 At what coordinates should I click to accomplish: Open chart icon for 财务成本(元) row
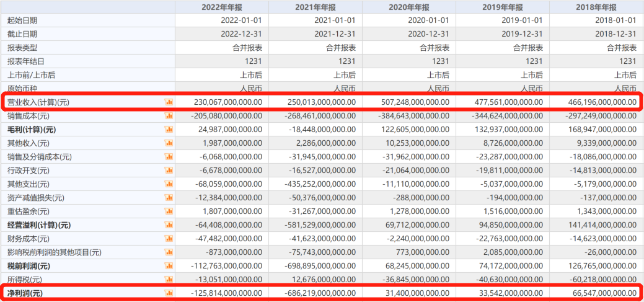(169, 239)
